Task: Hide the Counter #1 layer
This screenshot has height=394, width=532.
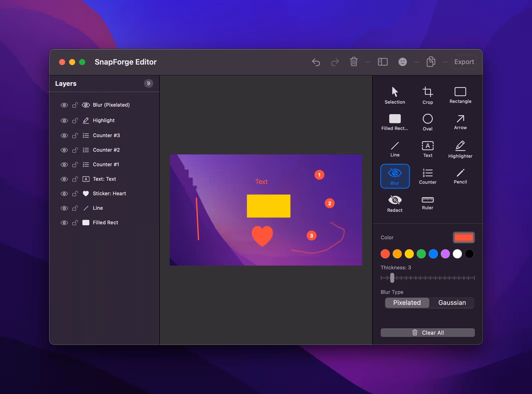Action: 64,165
